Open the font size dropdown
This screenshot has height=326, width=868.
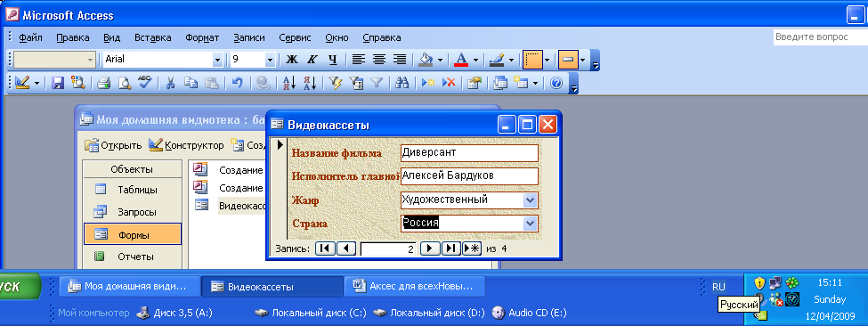tap(270, 60)
